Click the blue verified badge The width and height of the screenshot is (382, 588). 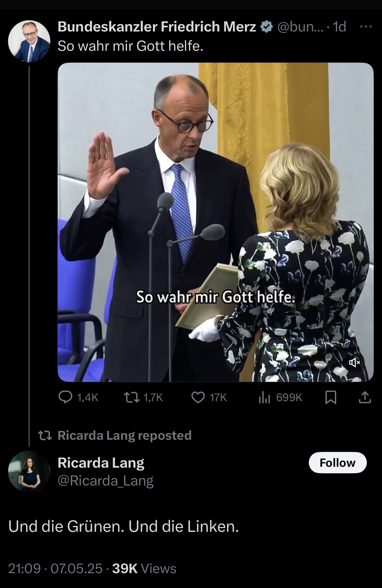(267, 27)
